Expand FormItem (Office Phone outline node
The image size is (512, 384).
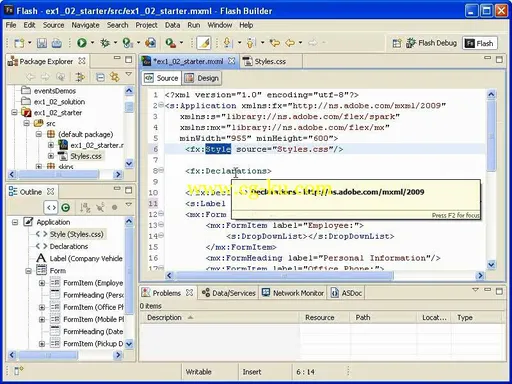point(42,307)
